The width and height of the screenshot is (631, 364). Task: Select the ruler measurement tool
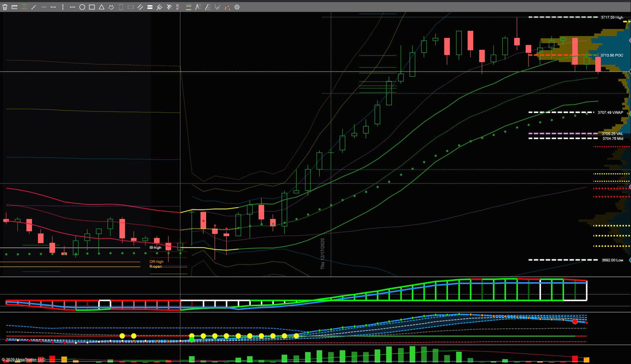point(14,7)
